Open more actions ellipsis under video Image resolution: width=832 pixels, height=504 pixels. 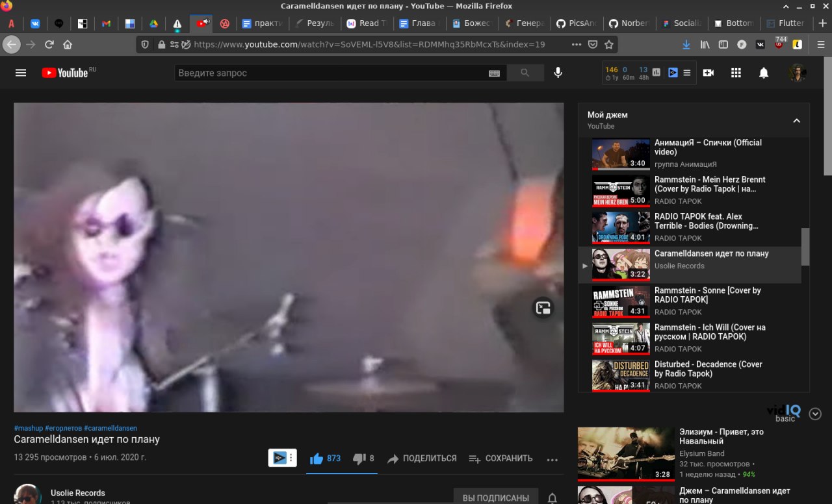[x=552, y=459]
